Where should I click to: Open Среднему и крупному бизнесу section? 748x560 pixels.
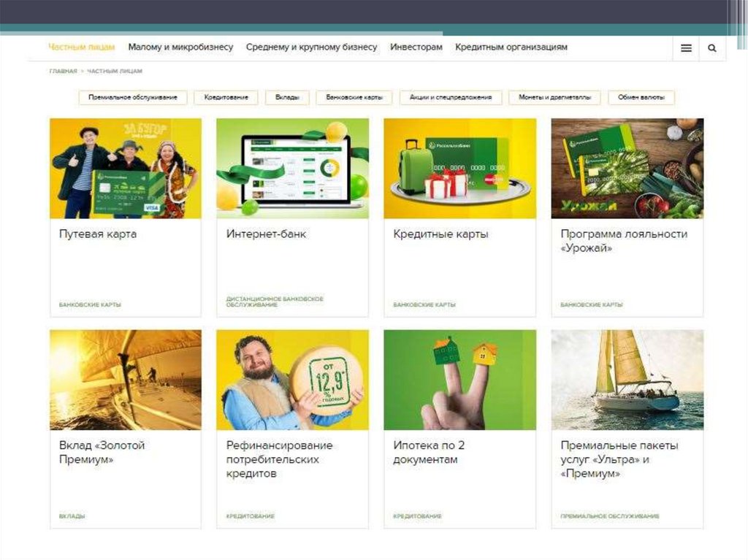tap(311, 47)
